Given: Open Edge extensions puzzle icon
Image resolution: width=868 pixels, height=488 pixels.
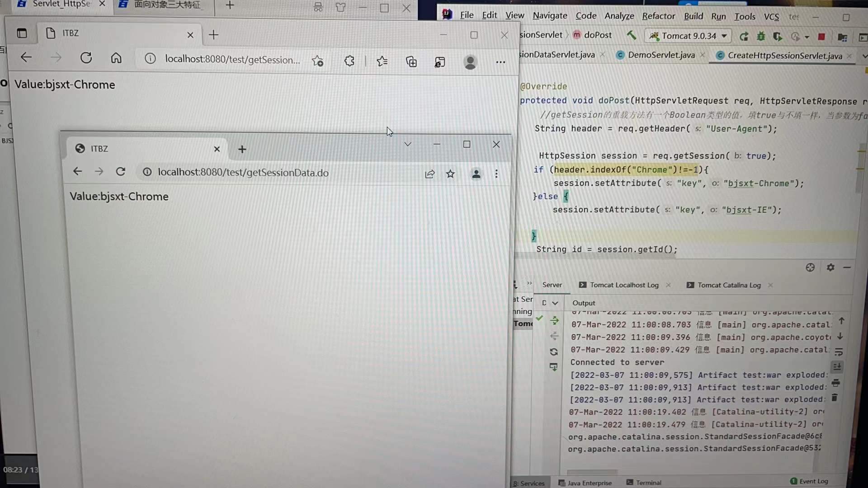Looking at the screenshot, I should click(x=349, y=61).
